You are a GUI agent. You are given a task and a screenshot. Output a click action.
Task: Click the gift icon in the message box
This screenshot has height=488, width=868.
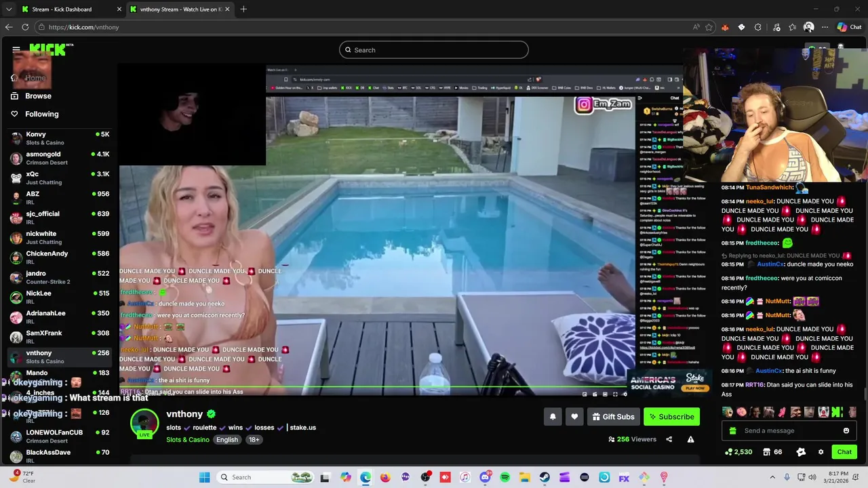point(732,430)
